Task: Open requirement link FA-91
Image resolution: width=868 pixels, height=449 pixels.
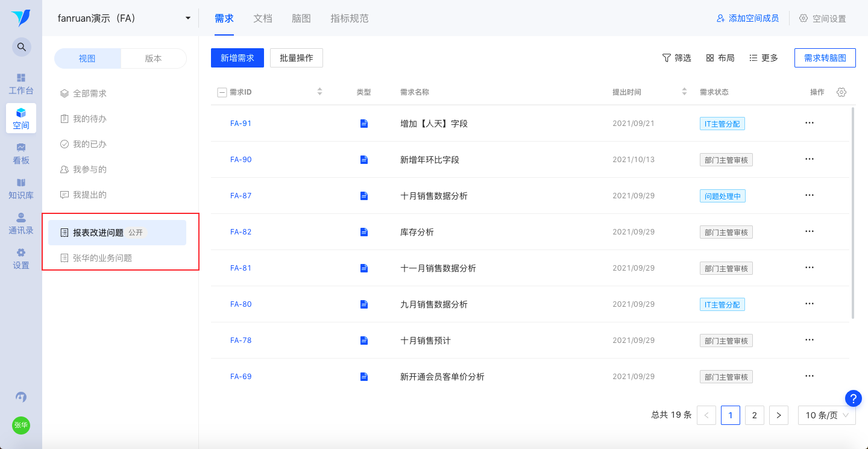Action: click(241, 124)
